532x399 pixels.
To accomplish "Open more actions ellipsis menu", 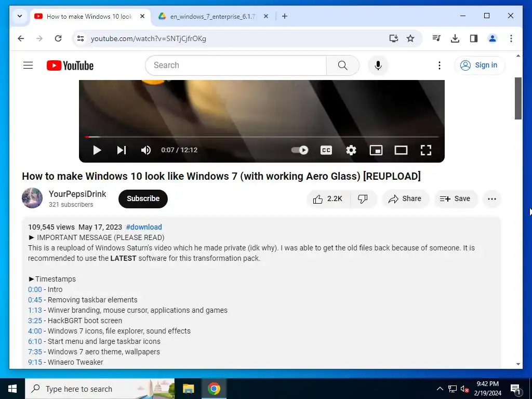I will click(492, 199).
